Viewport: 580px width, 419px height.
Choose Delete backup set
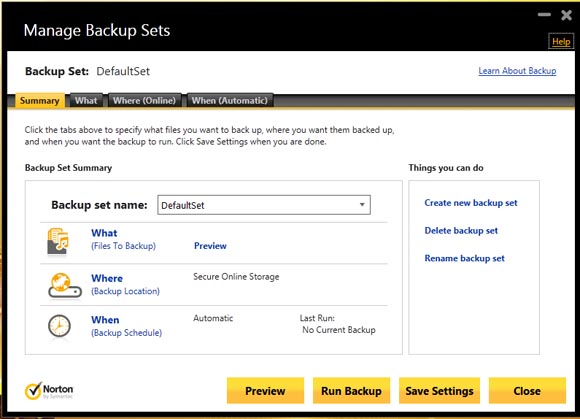point(461,230)
